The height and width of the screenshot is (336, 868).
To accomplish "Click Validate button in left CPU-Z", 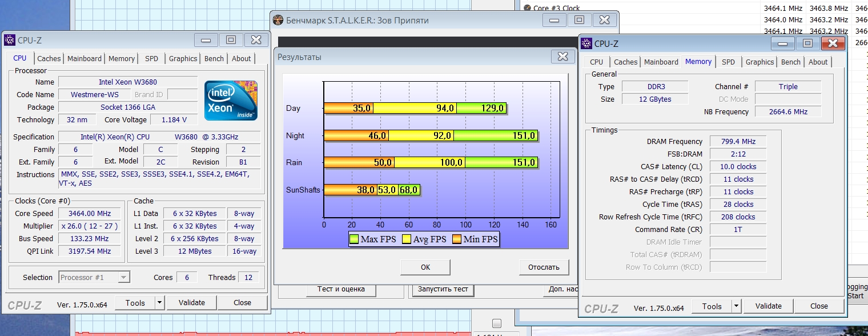I will (x=192, y=303).
